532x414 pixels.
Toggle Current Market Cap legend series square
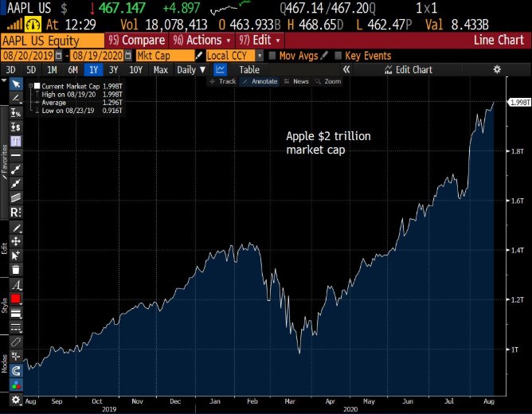pyautogui.click(x=37, y=86)
